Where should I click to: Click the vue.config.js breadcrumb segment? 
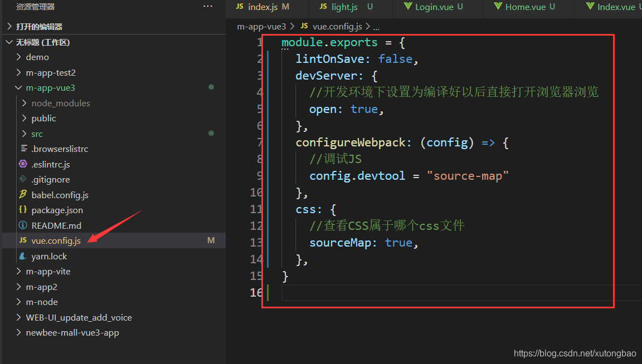(x=337, y=27)
